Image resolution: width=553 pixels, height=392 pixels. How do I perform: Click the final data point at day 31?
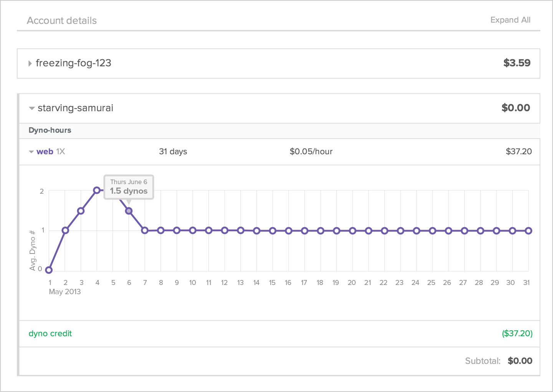[528, 231]
